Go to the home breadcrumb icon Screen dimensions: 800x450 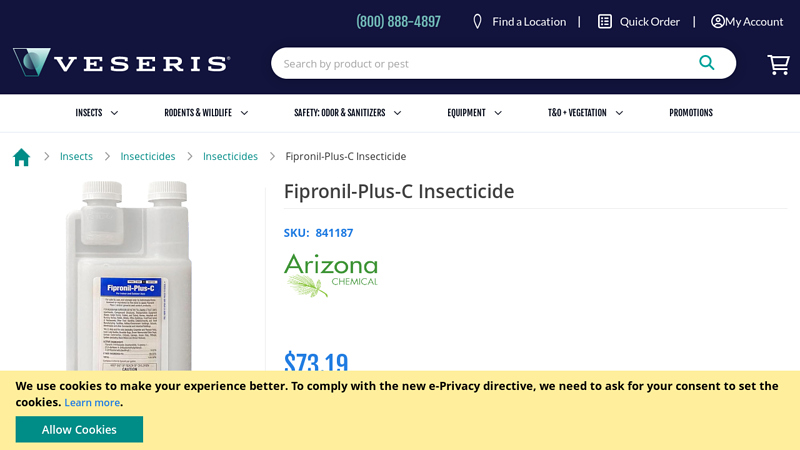[21, 157]
